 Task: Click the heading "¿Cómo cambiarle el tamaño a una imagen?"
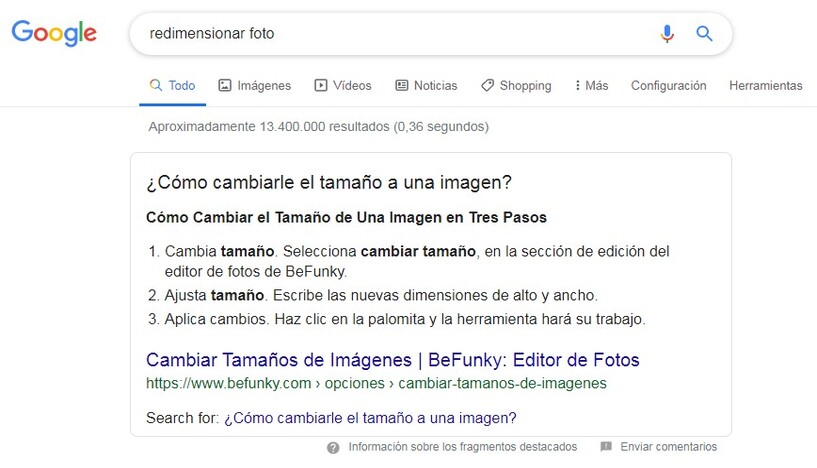tap(329, 182)
